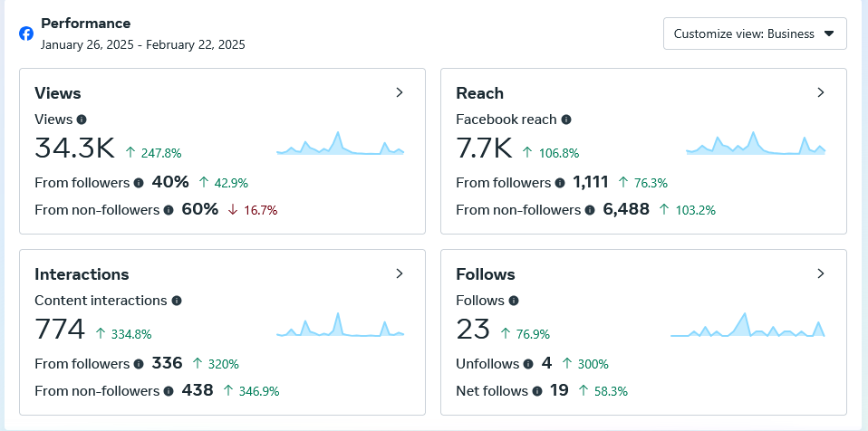Viewport: 868px width, 431px height.
Task: Click the Interactions card heading
Action: point(82,274)
